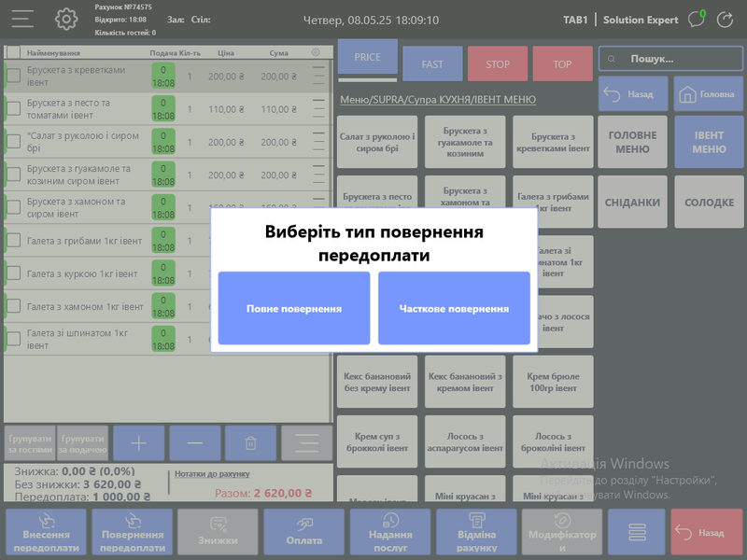The width and height of the screenshot is (747, 560).
Task: Open the main hamburger menu
Action: click(x=22, y=19)
